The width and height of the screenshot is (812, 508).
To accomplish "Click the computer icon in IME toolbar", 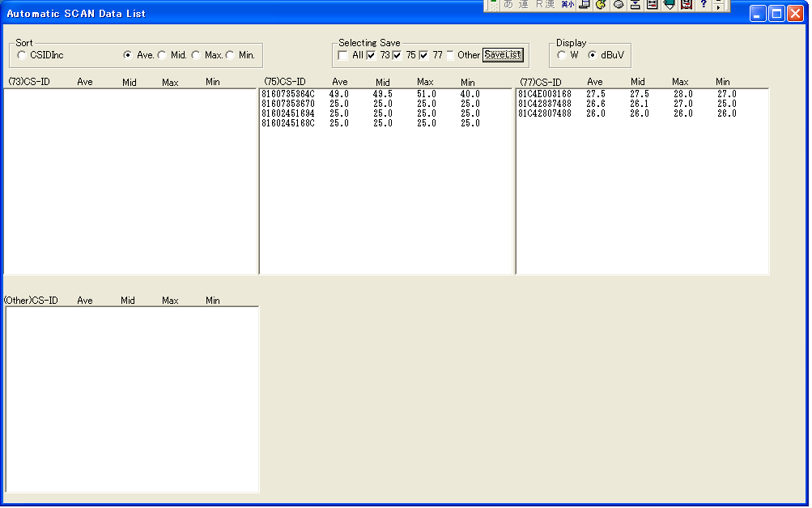I will point(584,5).
